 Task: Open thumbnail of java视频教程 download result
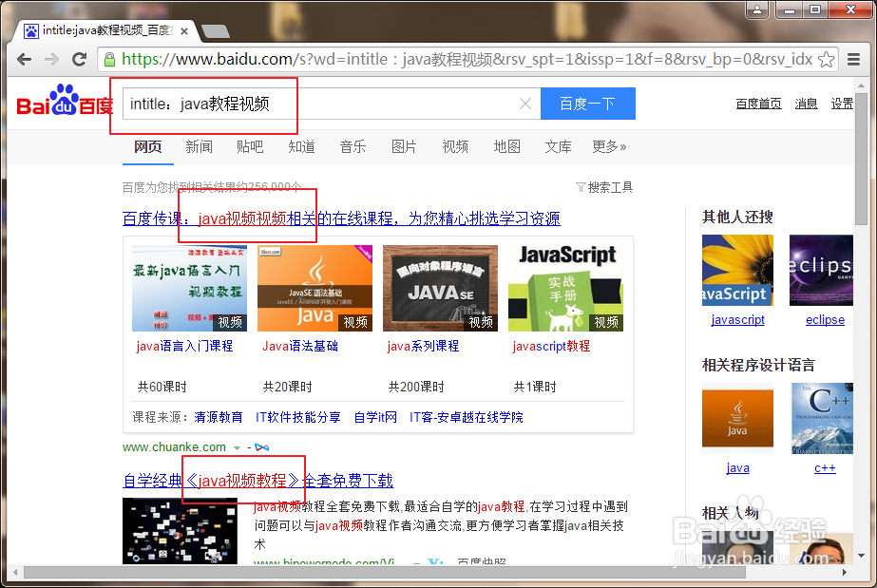click(x=181, y=531)
